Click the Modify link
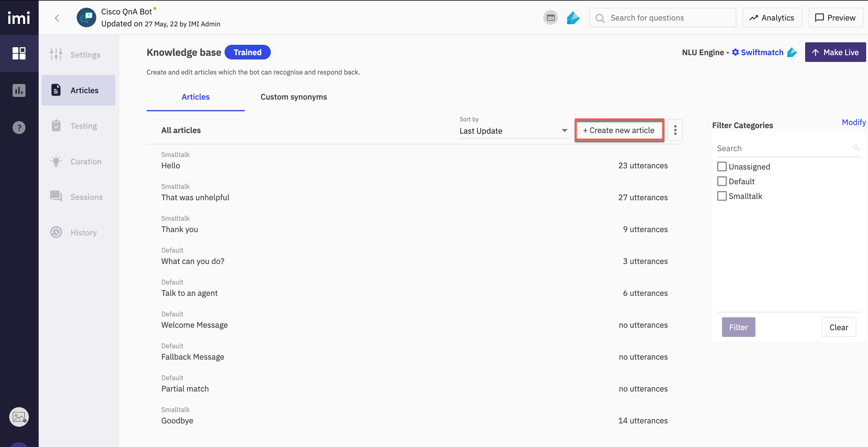The width and height of the screenshot is (868, 447). (854, 122)
